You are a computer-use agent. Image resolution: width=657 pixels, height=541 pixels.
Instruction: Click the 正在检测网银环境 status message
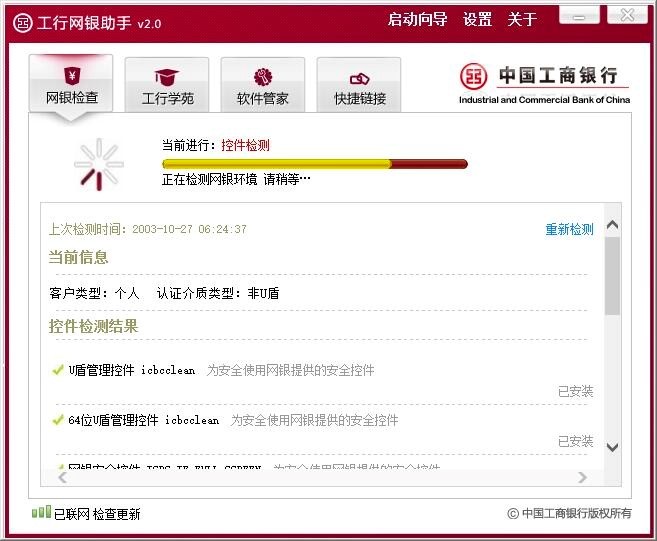coord(236,179)
